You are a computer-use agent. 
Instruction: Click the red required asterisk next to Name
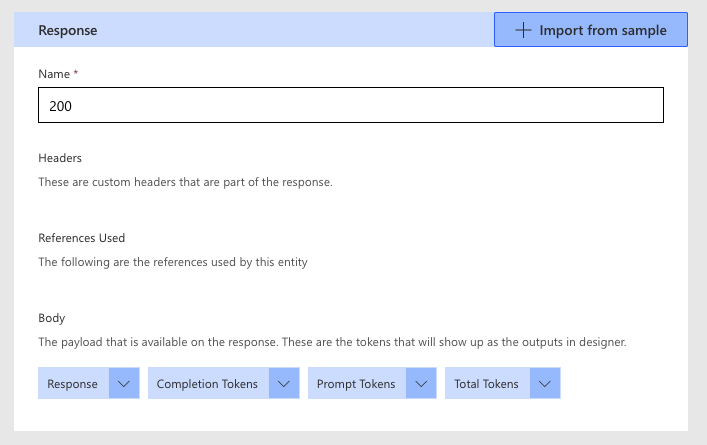coord(76,72)
